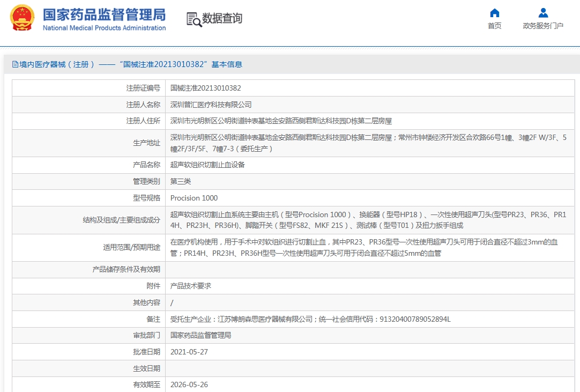Click the 注册人名称 row label
The width and height of the screenshot is (580, 392).
(143, 105)
